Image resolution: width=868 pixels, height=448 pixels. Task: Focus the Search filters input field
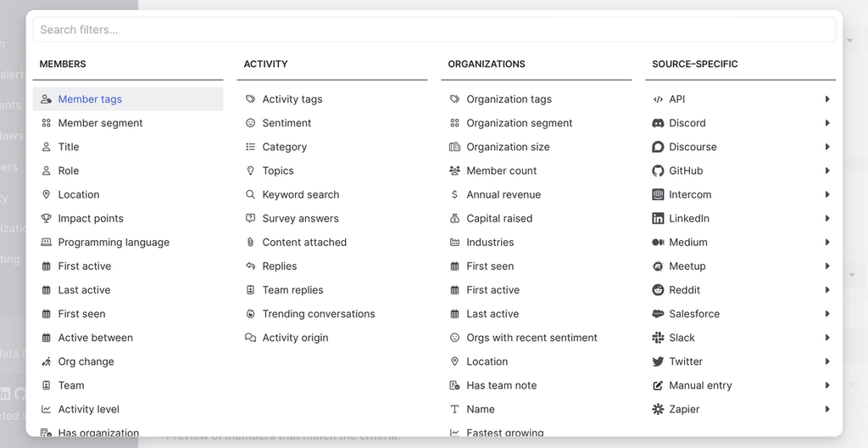[434, 30]
